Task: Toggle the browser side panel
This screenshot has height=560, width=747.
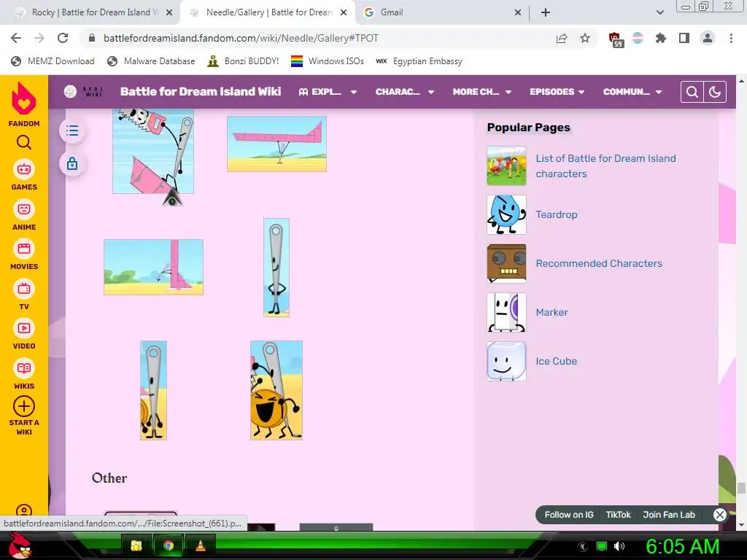Action: point(684,38)
